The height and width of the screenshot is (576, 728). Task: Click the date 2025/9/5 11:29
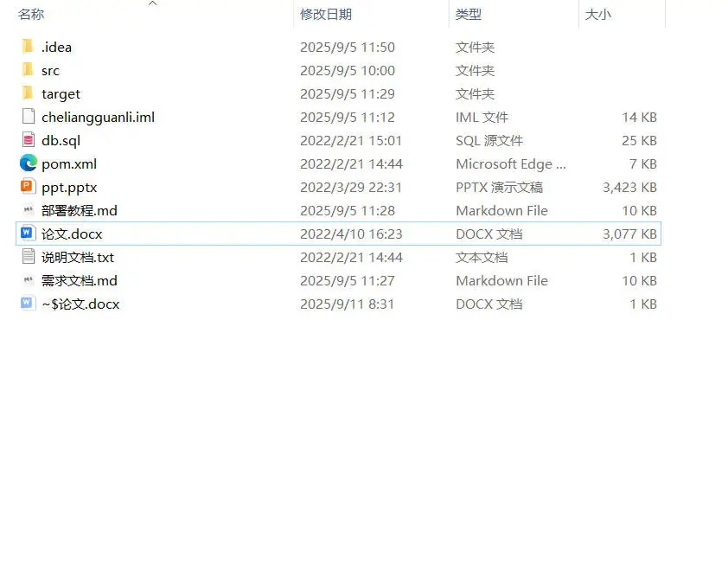tap(348, 93)
